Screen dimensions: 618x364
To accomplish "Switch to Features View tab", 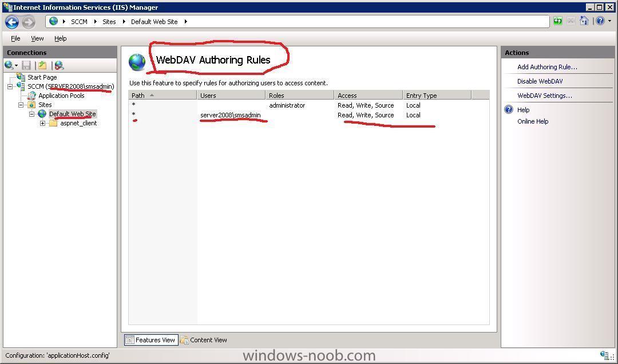I will (151, 340).
